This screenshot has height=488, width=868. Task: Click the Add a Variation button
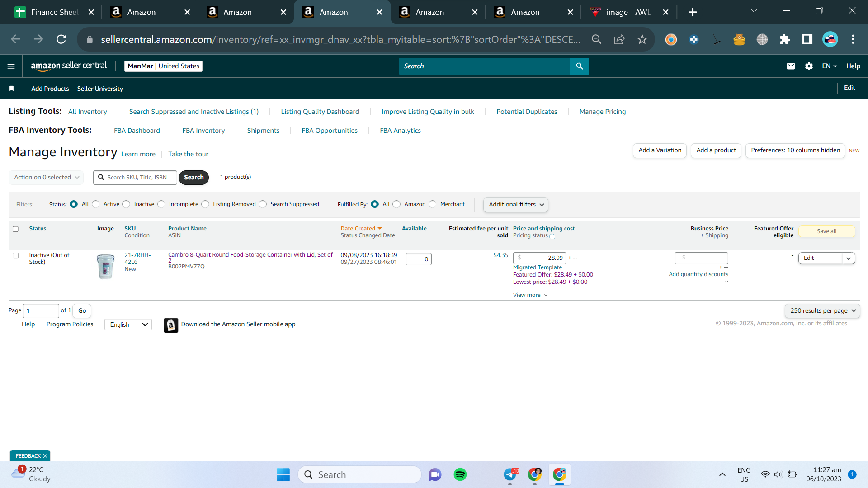click(x=660, y=150)
